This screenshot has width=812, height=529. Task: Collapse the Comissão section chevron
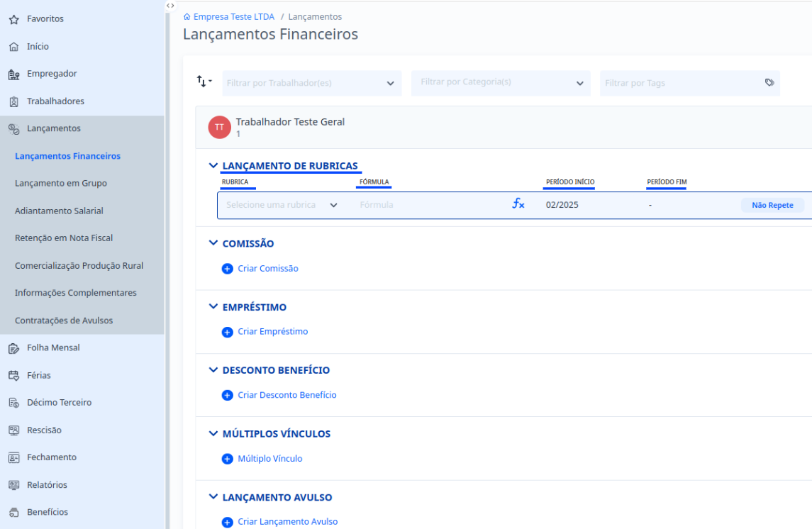pos(213,243)
